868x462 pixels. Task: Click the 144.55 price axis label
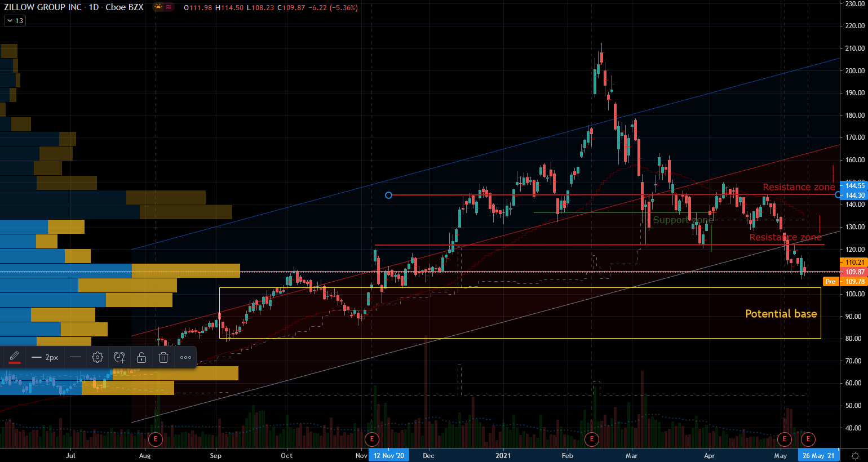pyautogui.click(x=855, y=185)
